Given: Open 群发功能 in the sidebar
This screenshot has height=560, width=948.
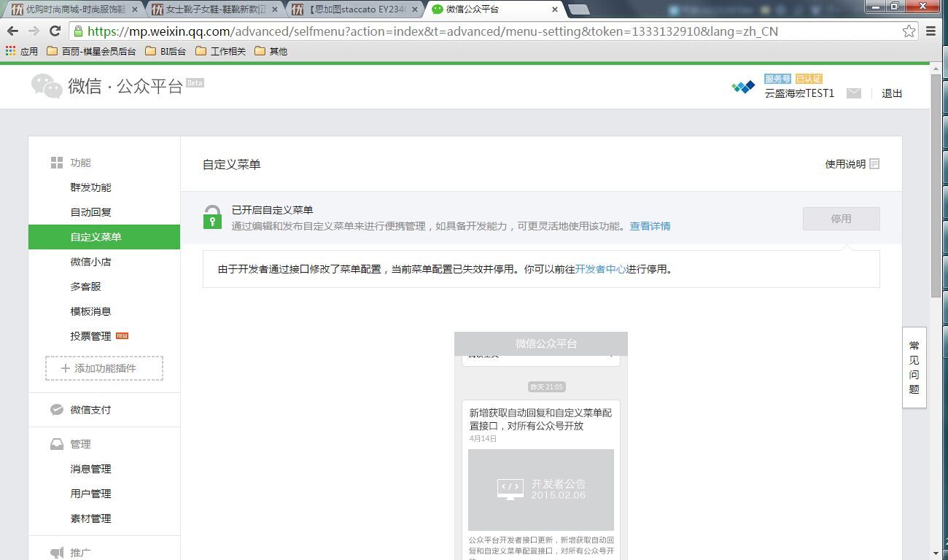Looking at the screenshot, I should 91,187.
